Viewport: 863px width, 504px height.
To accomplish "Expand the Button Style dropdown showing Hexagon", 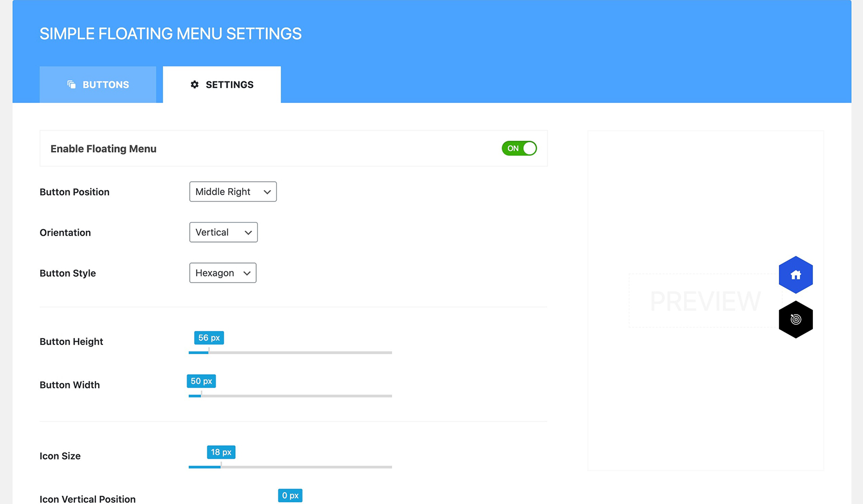I will 223,273.
